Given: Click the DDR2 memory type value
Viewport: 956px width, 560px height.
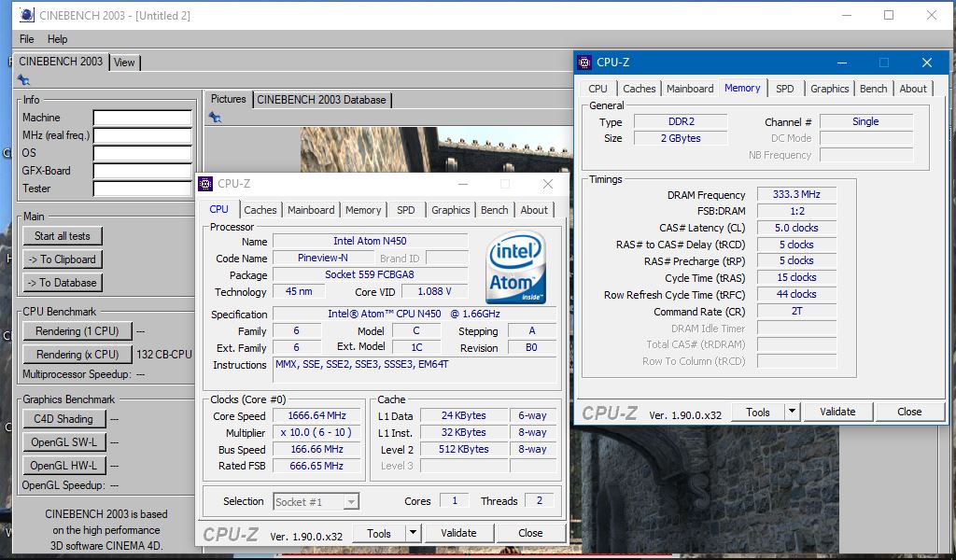Looking at the screenshot, I should (x=681, y=121).
